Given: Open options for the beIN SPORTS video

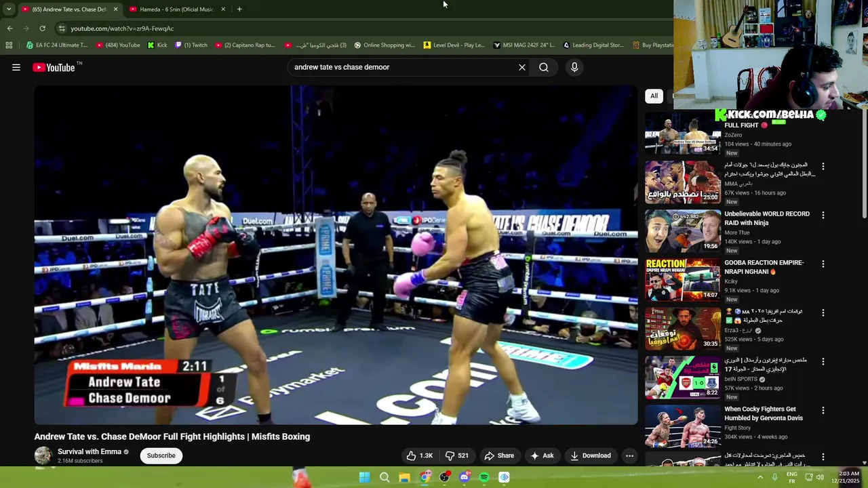Looking at the screenshot, I should click(x=823, y=361).
